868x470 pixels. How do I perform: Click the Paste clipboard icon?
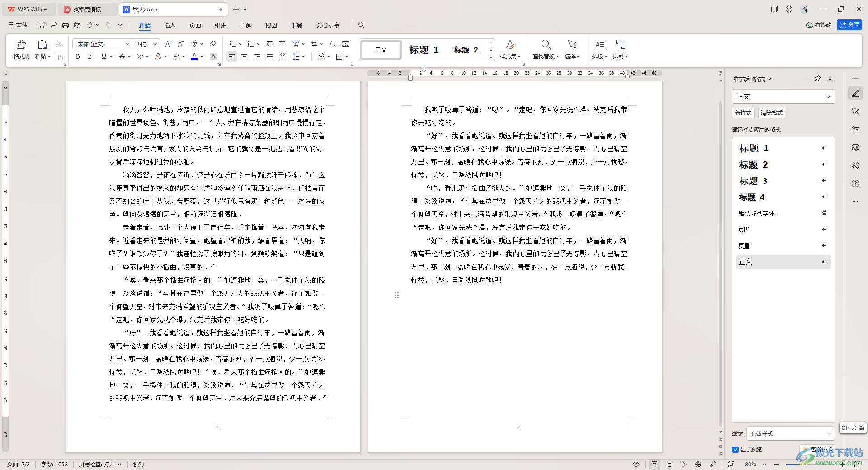click(42, 44)
